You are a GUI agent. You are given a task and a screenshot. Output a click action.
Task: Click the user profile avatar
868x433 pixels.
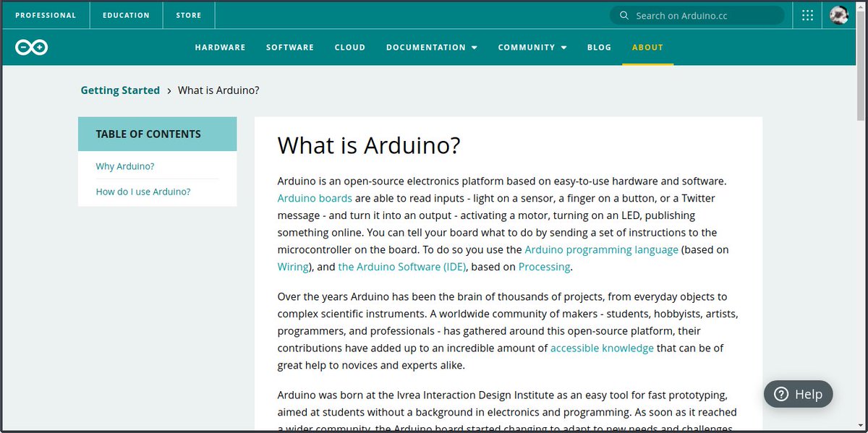point(838,14)
